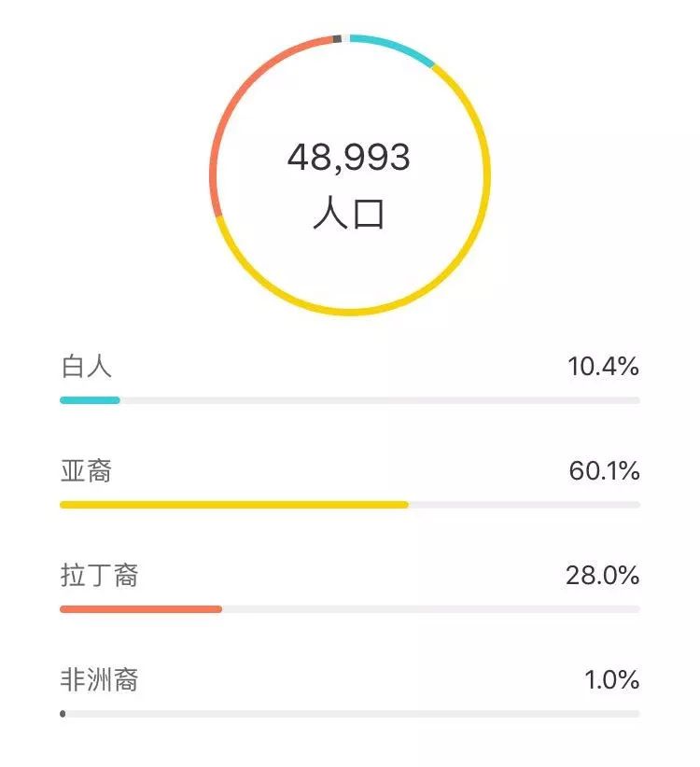Screen dimensions: 700x767
Task: Click the 48,993 population number
Action: 349,158
